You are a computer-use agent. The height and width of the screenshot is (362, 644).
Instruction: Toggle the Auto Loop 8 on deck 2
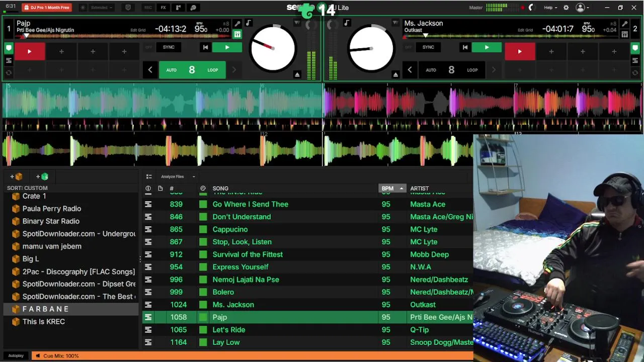pos(451,70)
